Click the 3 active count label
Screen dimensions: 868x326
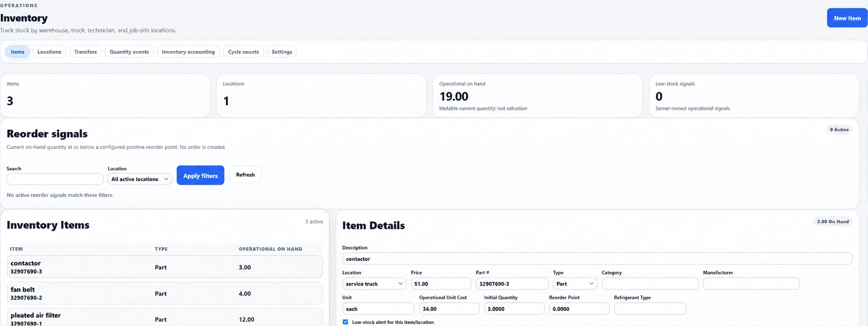click(x=314, y=222)
